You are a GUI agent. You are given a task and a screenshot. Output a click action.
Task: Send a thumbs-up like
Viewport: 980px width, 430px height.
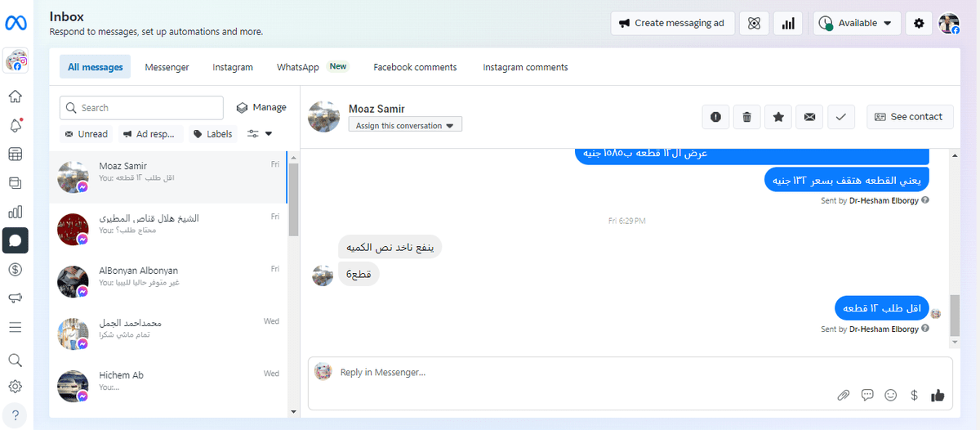(938, 396)
